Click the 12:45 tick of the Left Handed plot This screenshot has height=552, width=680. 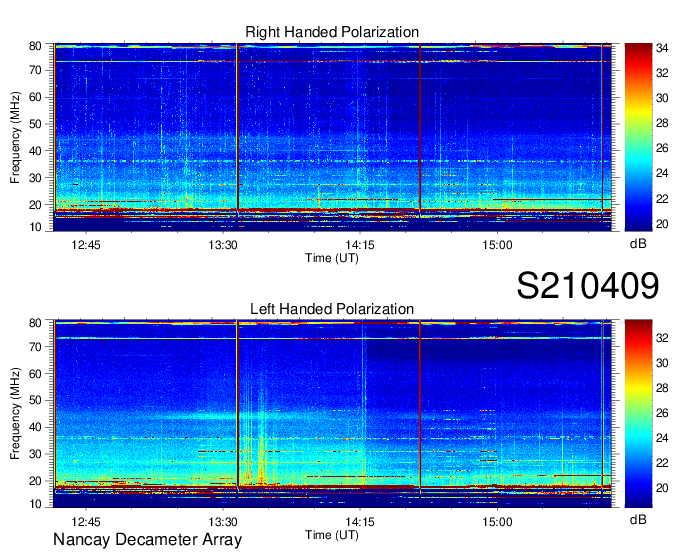[x=86, y=522]
